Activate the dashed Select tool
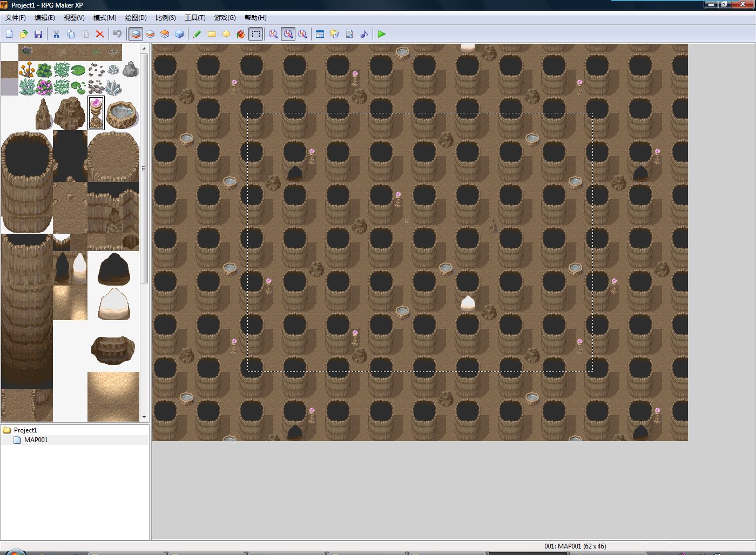756x555 pixels. (x=256, y=34)
